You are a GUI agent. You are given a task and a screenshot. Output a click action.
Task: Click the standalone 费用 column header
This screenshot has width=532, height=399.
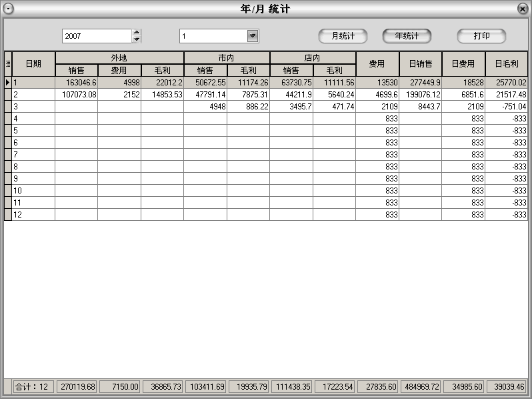coord(377,64)
